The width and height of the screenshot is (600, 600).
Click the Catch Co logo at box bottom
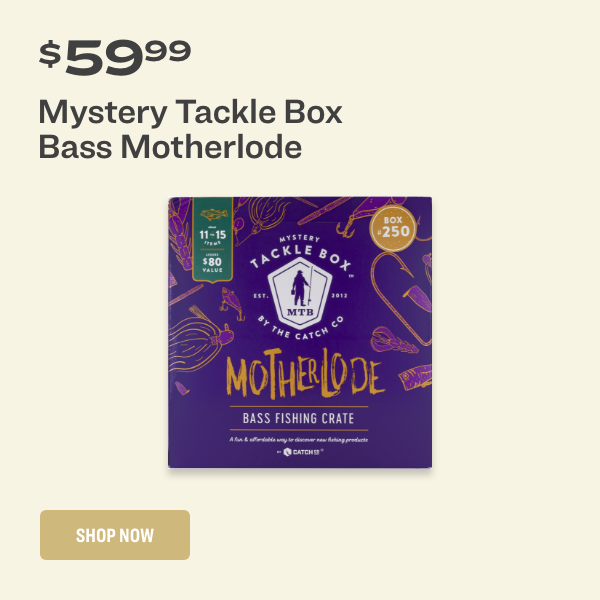[300, 452]
